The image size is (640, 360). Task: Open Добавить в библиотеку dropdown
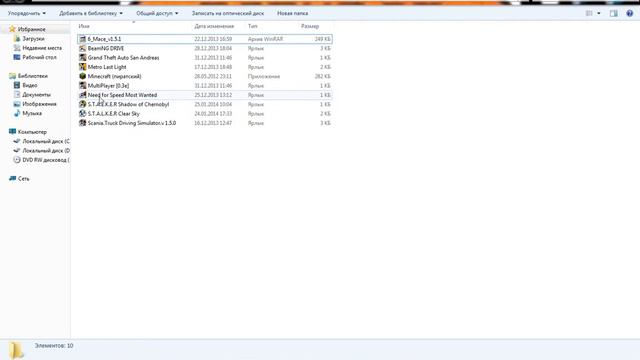[x=91, y=13]
